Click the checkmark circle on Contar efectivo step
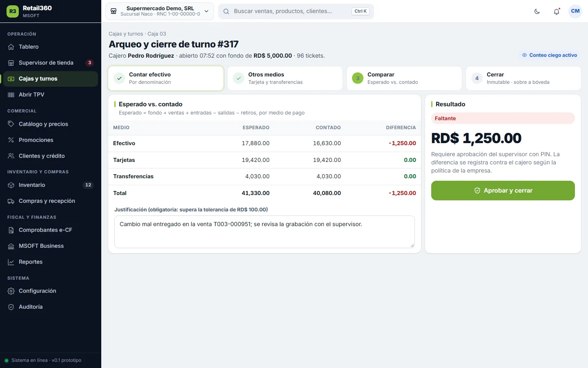This screenshot has width=588, height=368. (x=119, y=78)
